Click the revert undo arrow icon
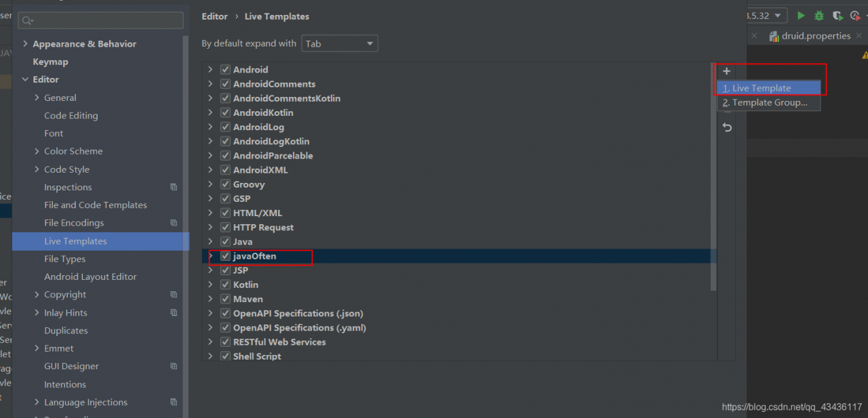The image size is (868, 418). [727, 127]
